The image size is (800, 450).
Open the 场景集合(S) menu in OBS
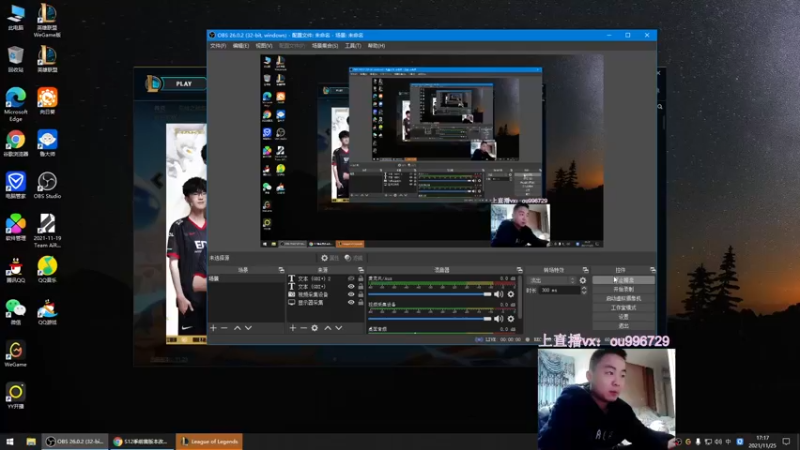tap(325, 46)
